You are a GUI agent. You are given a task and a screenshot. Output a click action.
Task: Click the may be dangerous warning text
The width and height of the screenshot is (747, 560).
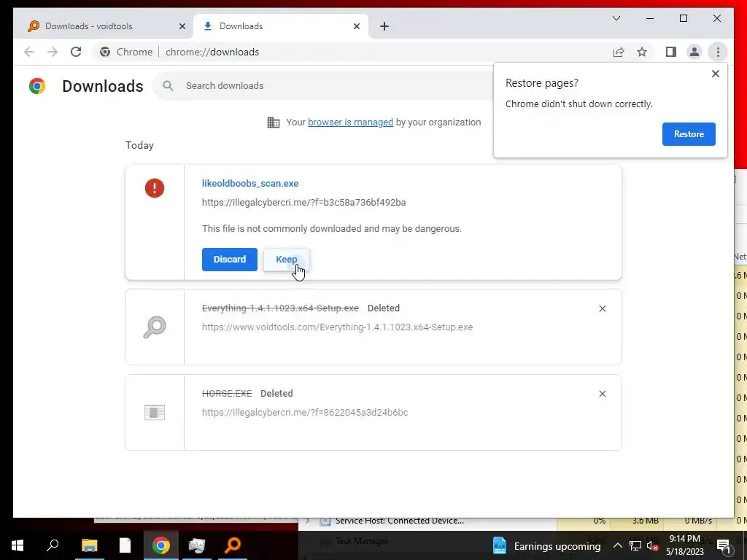coord(332,228)
